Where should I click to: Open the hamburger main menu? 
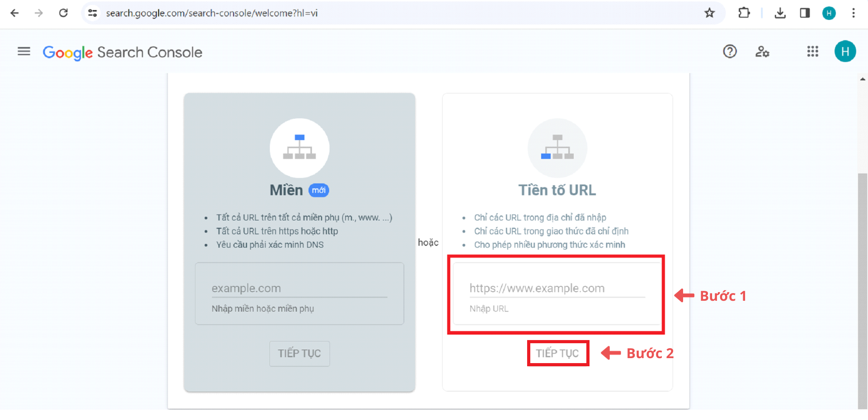tap(24, 52)
